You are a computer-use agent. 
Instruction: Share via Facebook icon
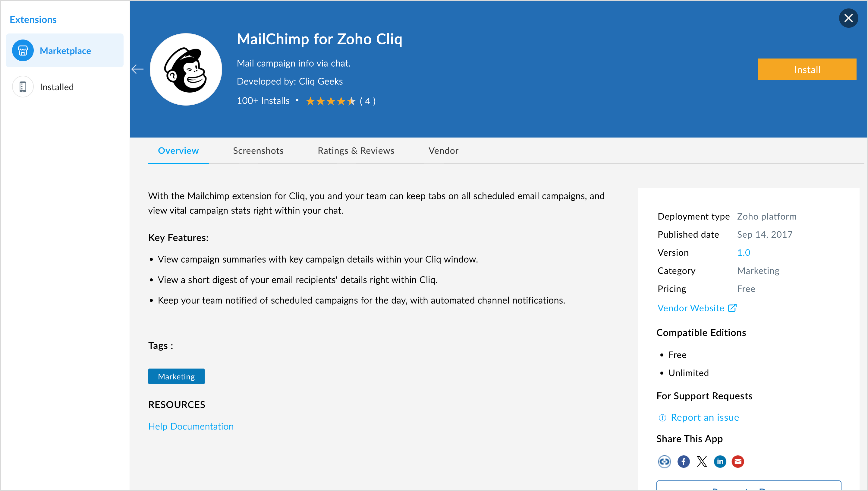coord(683,461)
